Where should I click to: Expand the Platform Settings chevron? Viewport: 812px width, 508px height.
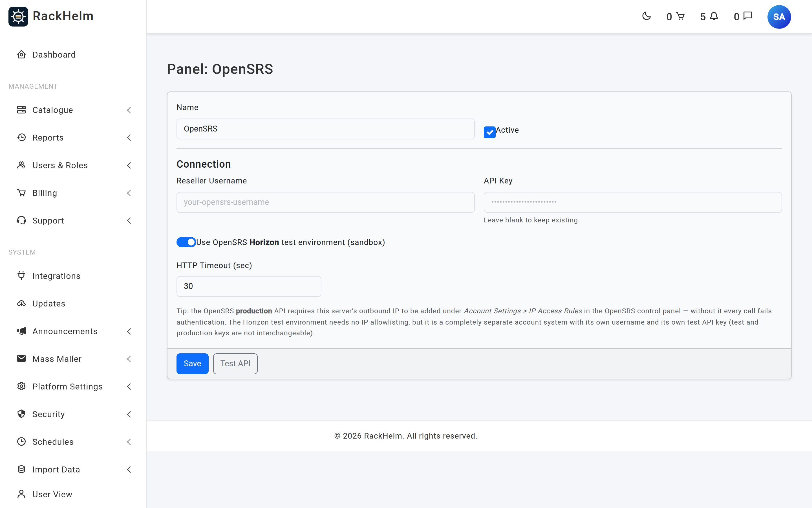point(129,386)
